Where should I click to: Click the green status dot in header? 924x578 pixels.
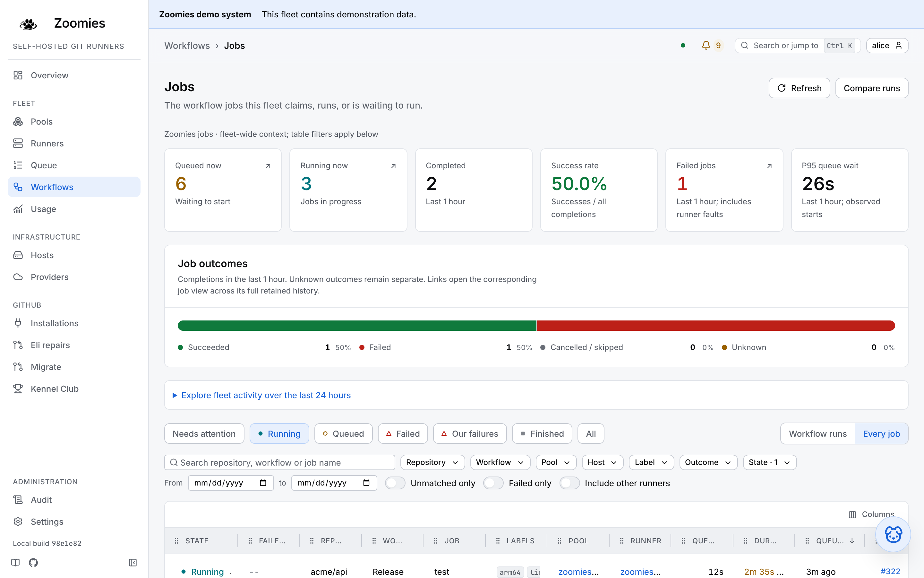(x=683, y=46)
